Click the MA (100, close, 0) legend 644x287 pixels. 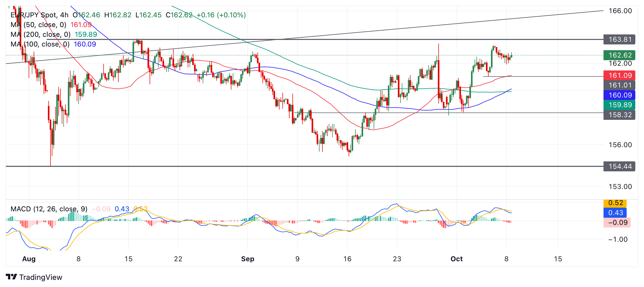pyautogui.click(x=40, y=44)
